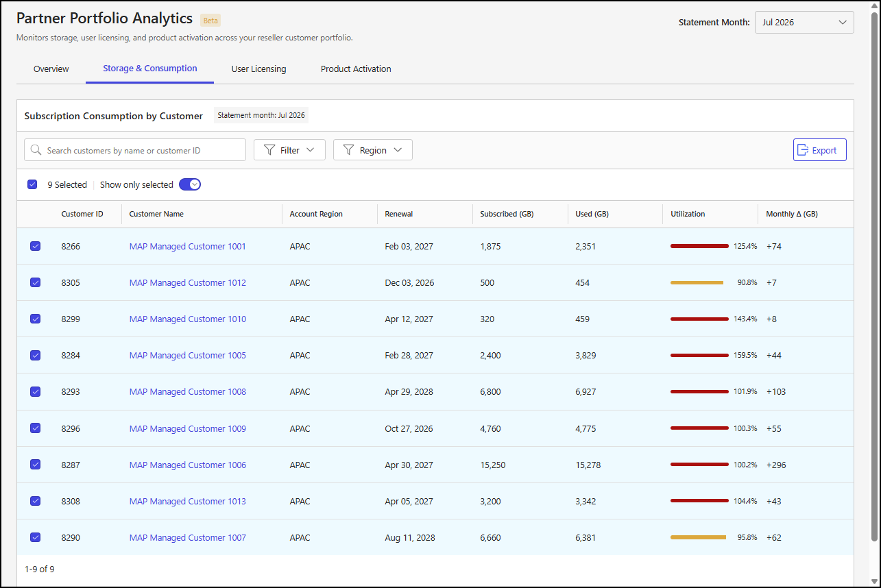Viewport: 881px width, 588px height.
Task: Uncheck row for customer ID 8296
Action: (x=36, y=428)
